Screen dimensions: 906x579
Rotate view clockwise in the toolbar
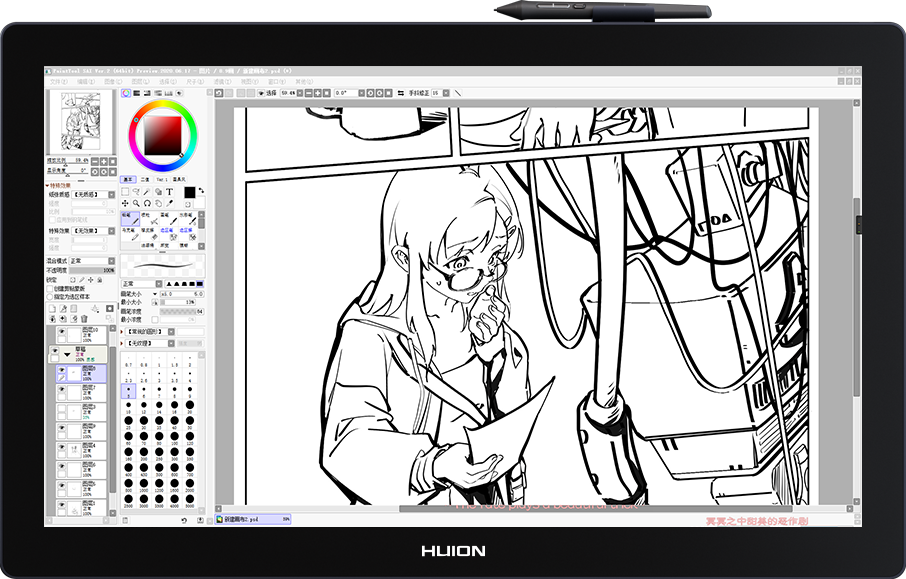click(379, 93)
